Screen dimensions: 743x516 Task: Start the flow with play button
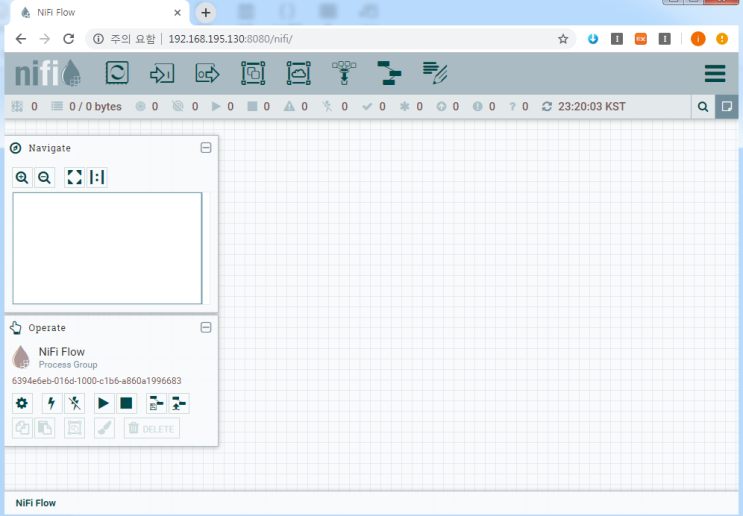click(x=104, y=403)
